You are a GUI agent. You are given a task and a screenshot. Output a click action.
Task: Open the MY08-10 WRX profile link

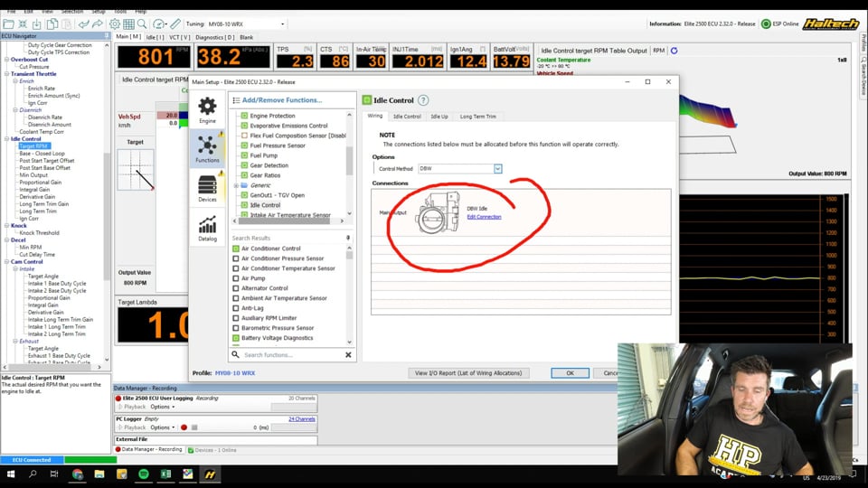[235, 373]
